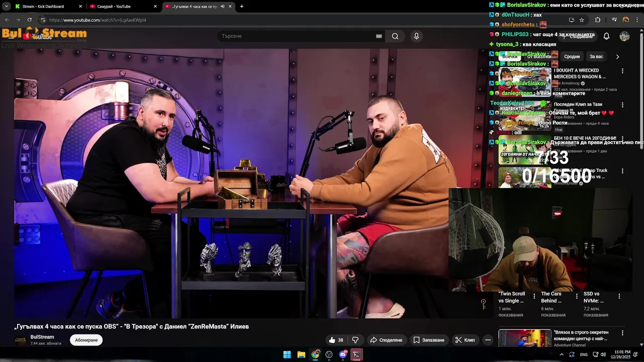Screen dimensions: 644x362
Task: Open Влязох в строго секретен thumbnail
Action: (525, 338)
